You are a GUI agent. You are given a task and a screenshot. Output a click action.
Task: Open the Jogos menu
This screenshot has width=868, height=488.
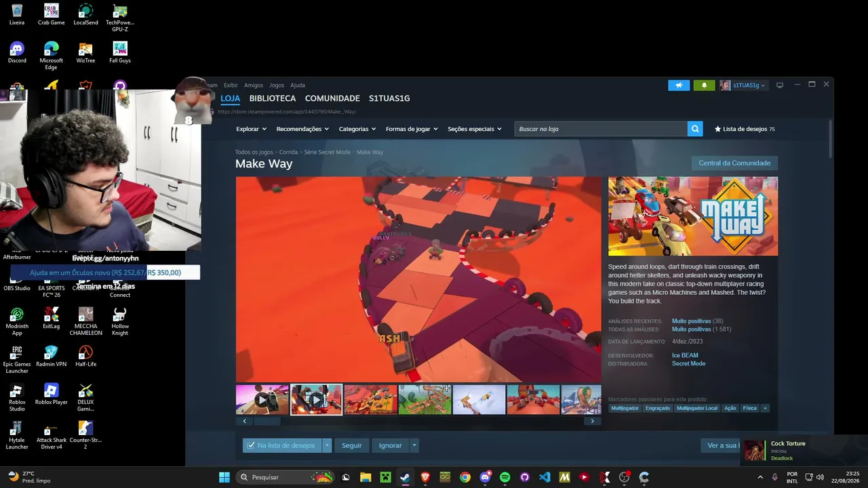point(277,85)
